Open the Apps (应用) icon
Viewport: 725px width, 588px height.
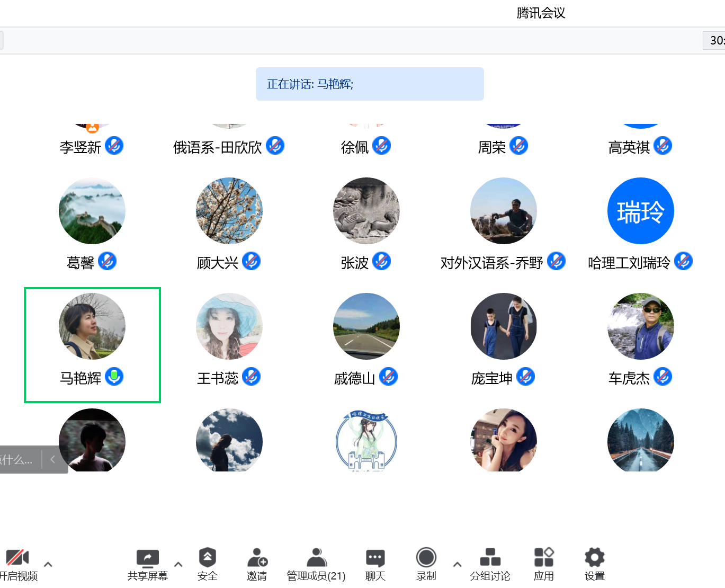pos(543,558)
